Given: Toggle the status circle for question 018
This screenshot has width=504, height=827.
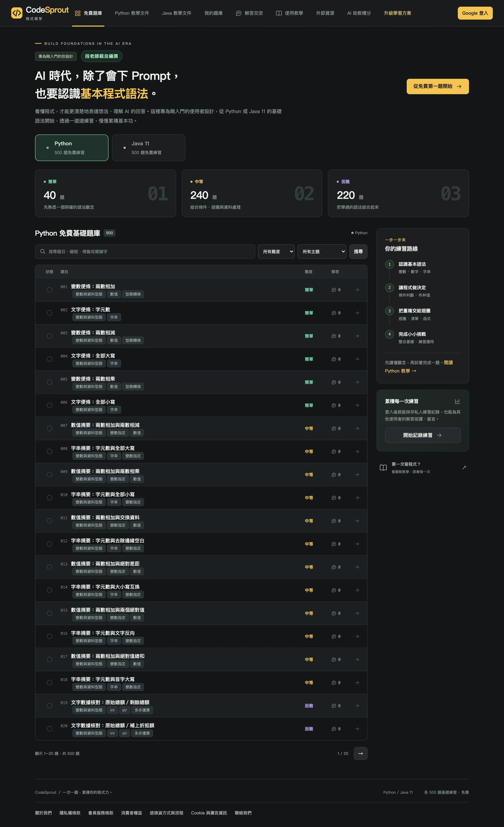Looking at the screenshot, I should (49, 682).
